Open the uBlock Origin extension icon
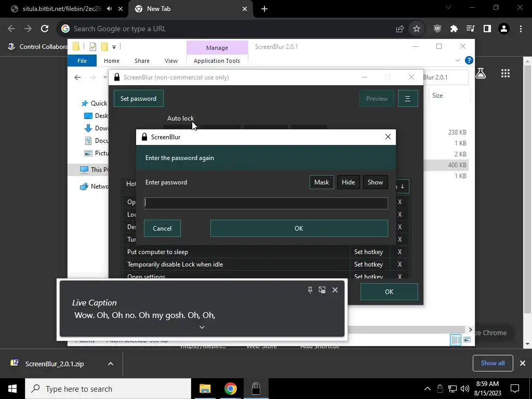This screenshot has width=532, height=399. [x=437, y=29]
